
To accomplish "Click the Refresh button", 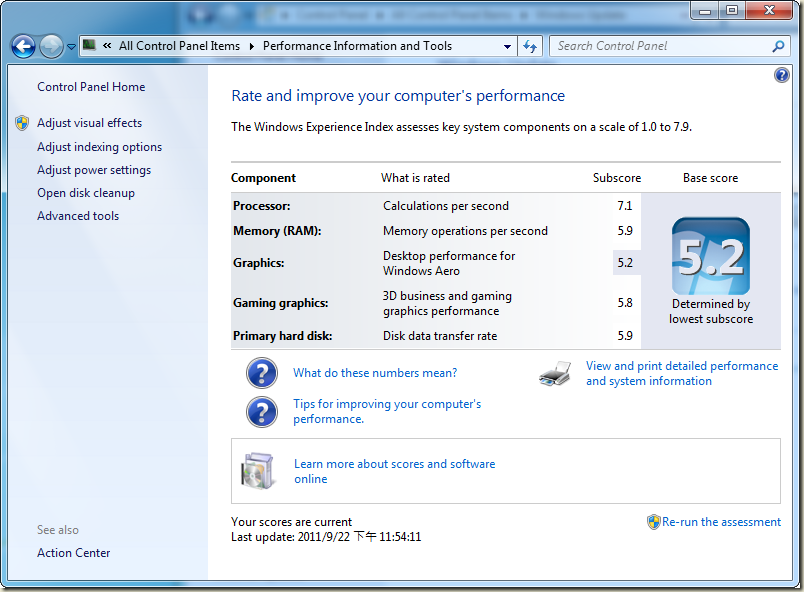I will point(530,46).
